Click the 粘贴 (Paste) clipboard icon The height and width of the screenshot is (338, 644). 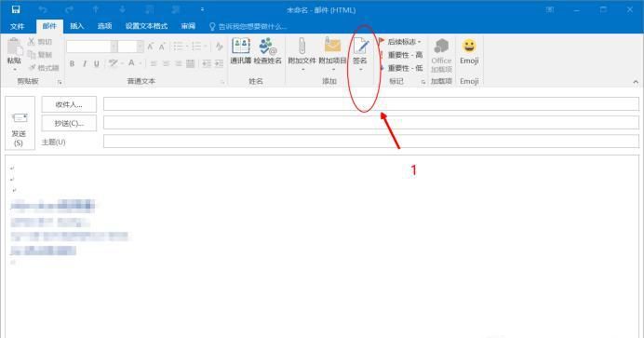(x=14, y=47)
